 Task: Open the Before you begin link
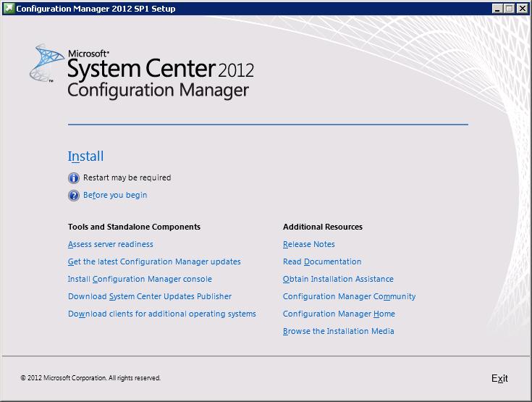tap(115, 195)
